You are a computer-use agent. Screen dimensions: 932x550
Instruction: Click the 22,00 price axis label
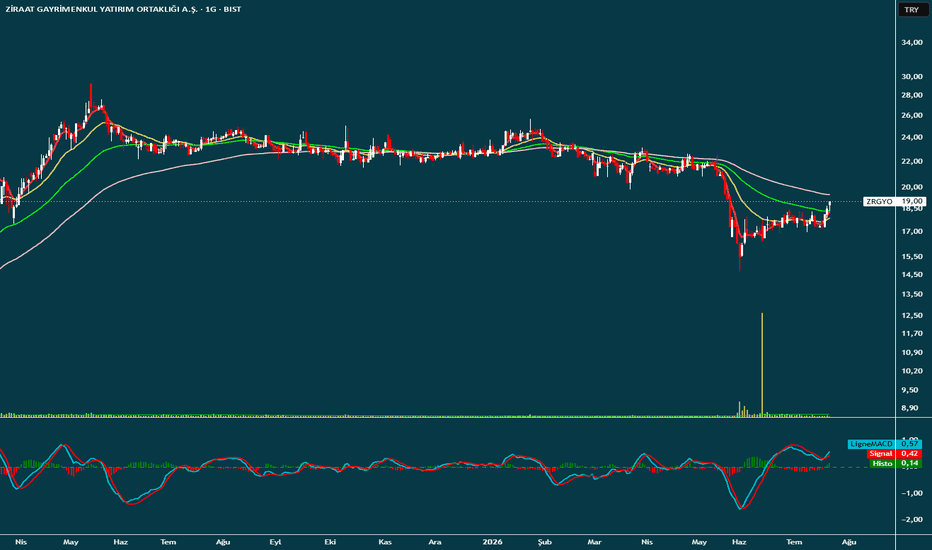912,161
